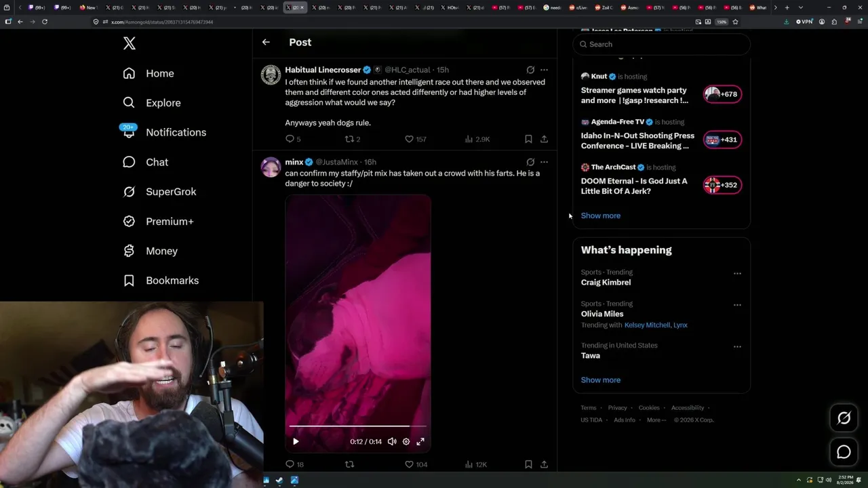Expand video to fullscreen
868x488 pixels.
pos(420,441)
